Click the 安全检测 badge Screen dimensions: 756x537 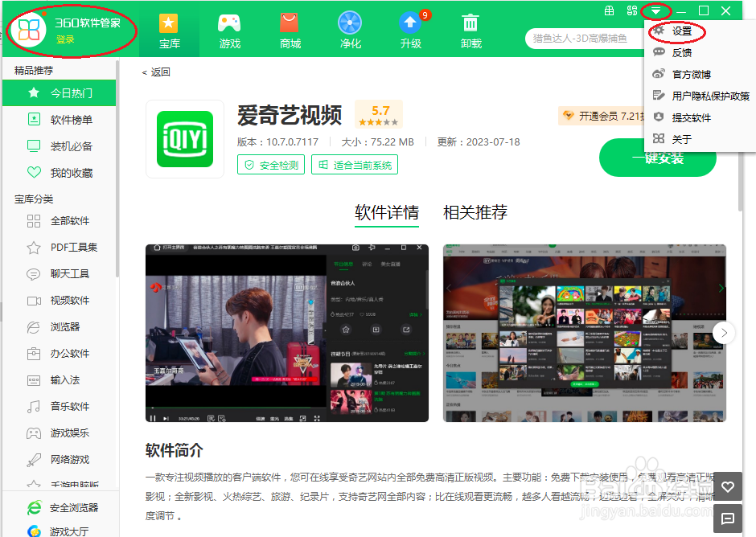[271, 165]
